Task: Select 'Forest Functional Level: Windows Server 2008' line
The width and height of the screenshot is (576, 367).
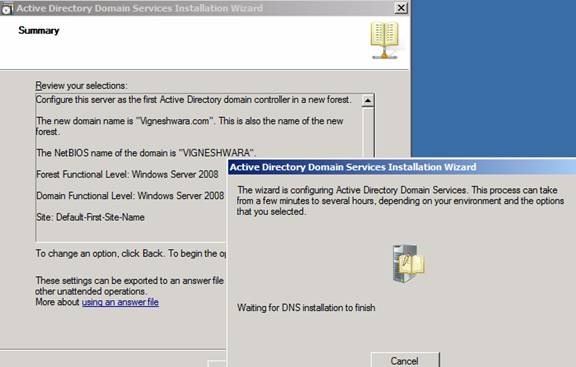Action: (x=127, y=174)
